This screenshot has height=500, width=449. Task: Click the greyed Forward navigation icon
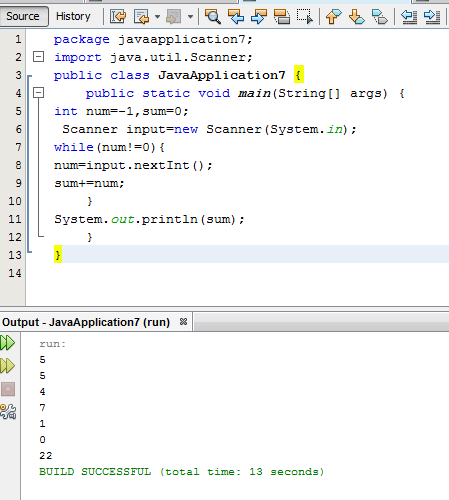(x=174, y=16)
